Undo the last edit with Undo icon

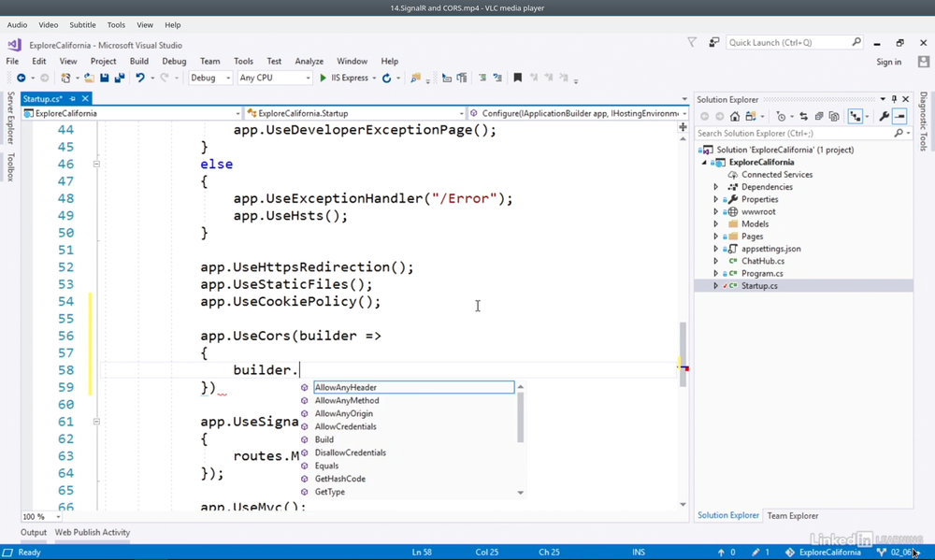(x=140, y=79)
